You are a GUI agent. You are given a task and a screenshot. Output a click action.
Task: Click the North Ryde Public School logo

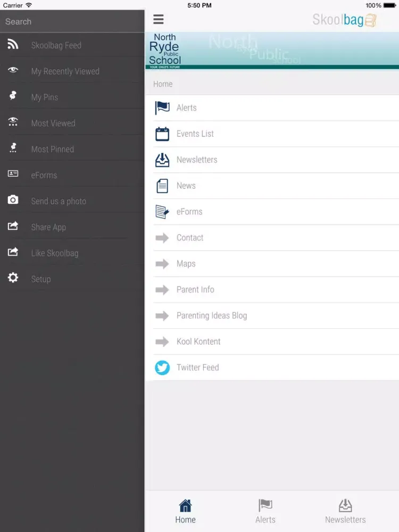pyautogui.click(x=165, y=50)
